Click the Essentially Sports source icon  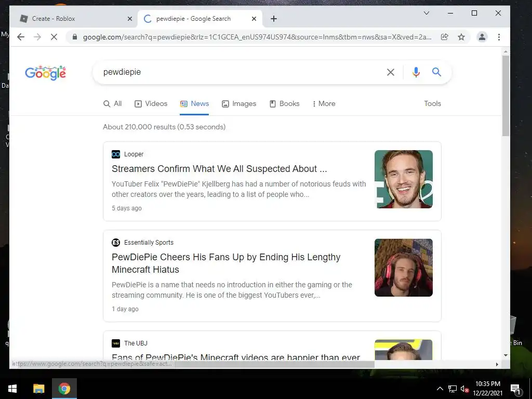(116, 243)
